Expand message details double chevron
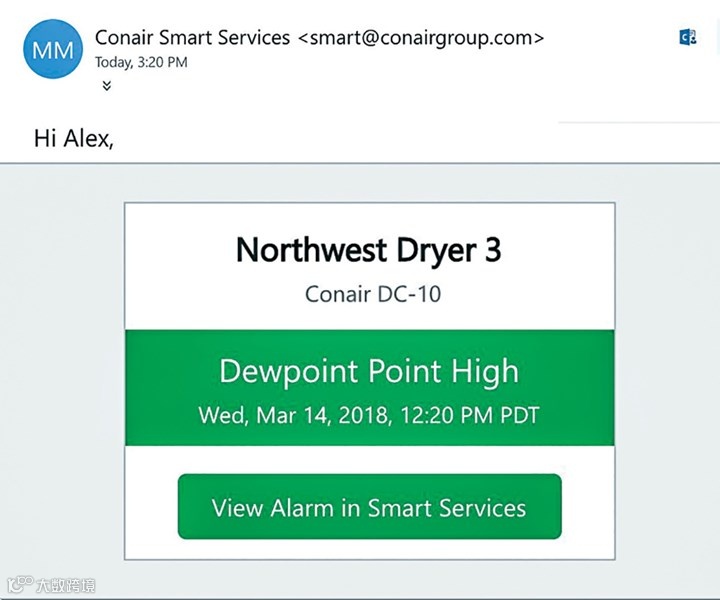The image size is (720, 600). (x=107, y=85)
